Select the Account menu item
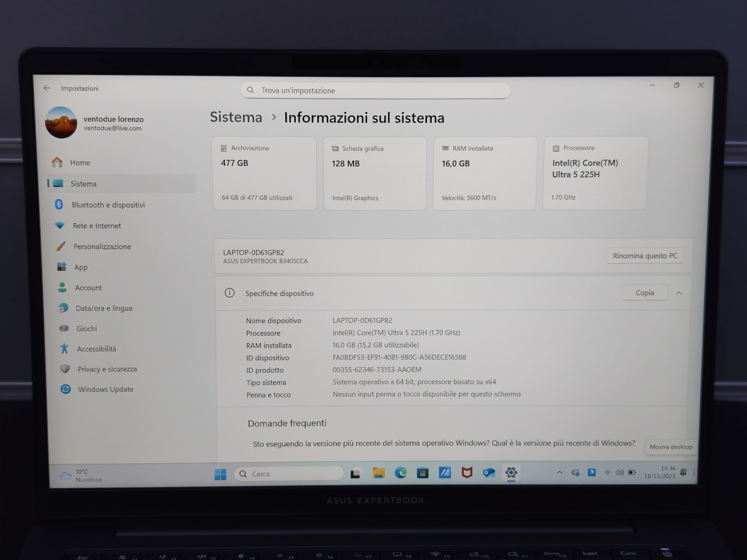Image resolution: width=747 pixels, height=560 pixels. (x=88, y=288)
